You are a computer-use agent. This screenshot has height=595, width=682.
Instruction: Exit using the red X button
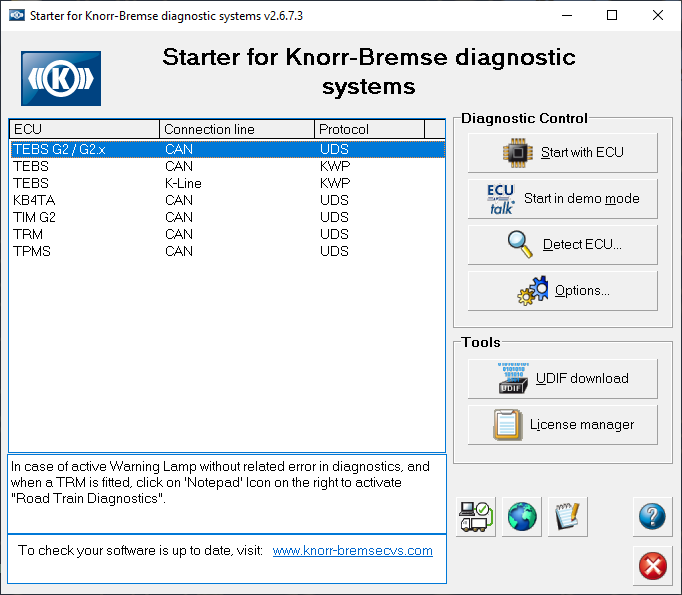pyautogui.click(x=652, y=567)
